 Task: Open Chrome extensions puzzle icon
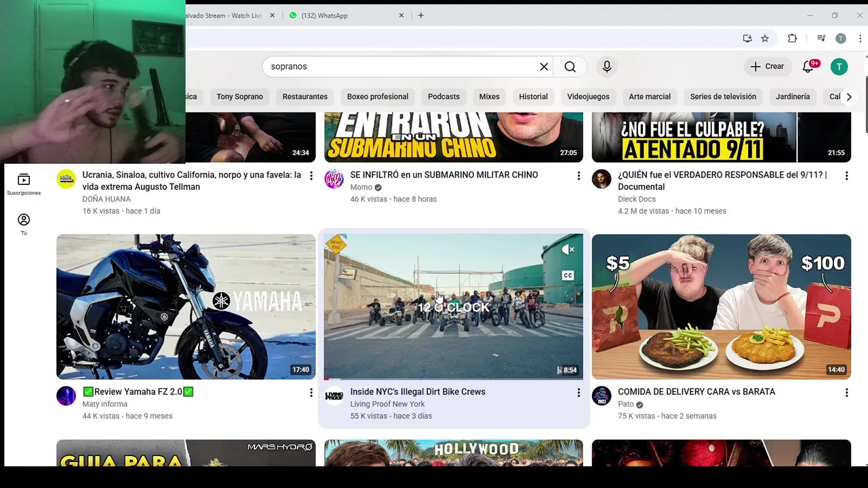point(792,39)
